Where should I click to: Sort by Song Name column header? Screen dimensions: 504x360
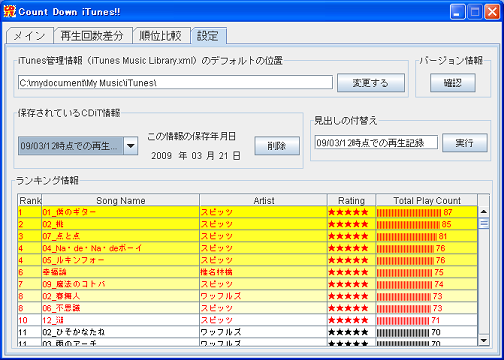(x=120, y=200)
